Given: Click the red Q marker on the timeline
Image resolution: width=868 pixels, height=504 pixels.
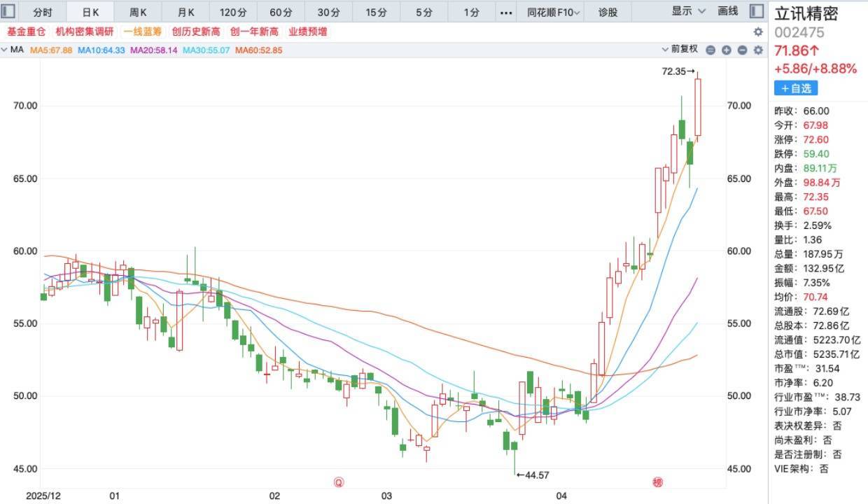Looking at the screenshot, I should pyautogui.click(x=339, y=482).
